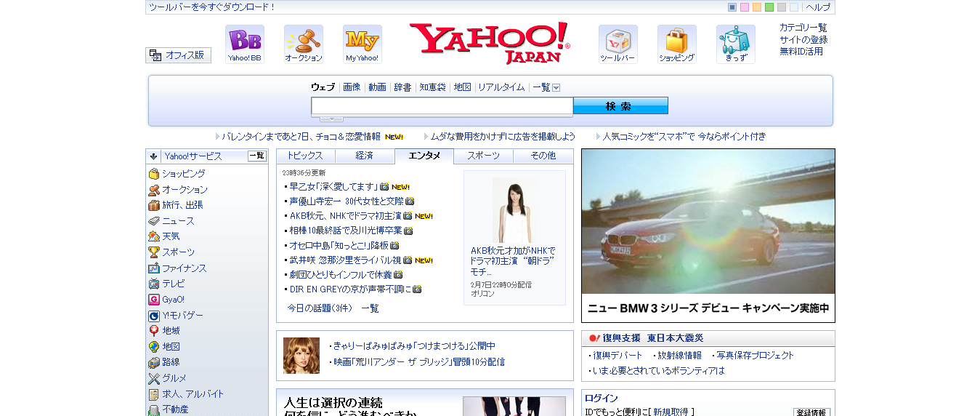Switch to the スポーツ news tab
The height and width of the screenshot is (416, 980).
[483, 156]
